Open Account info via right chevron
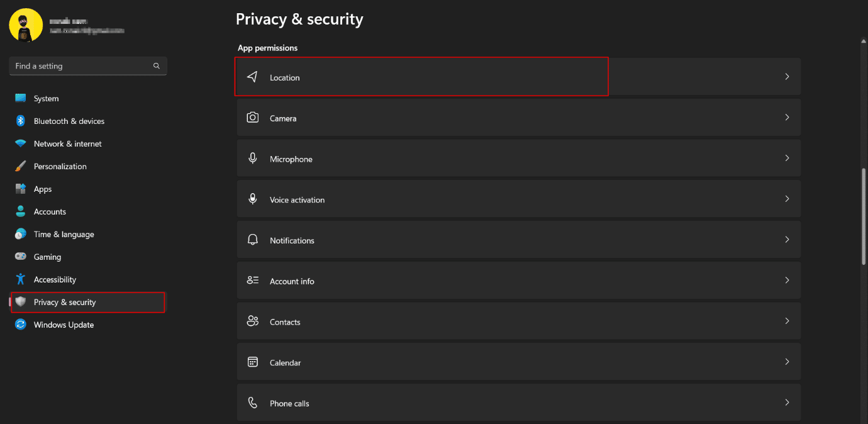Screen dimensions: 868x424 [x=787, y=281]
